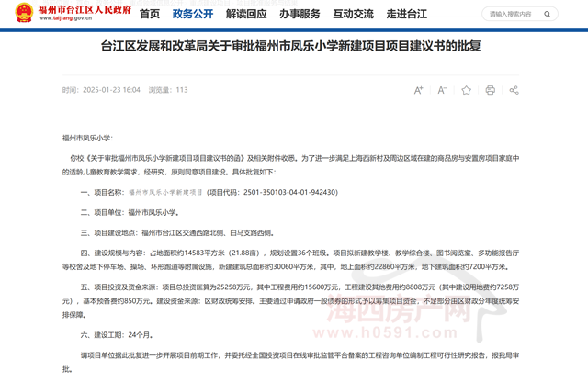588x382 pixels.
Task: Bookmark the article with the star icon
Action: (x=467, y=90)
